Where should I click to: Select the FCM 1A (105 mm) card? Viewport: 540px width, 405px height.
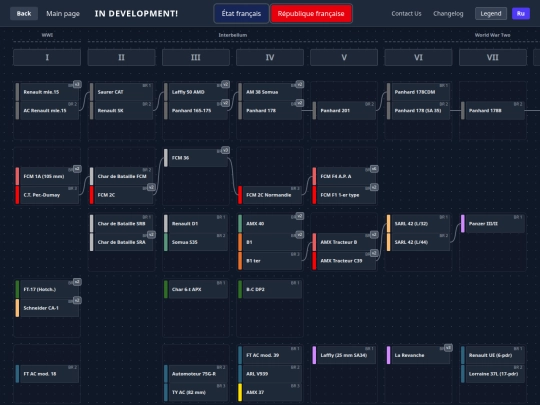[47, 176]
